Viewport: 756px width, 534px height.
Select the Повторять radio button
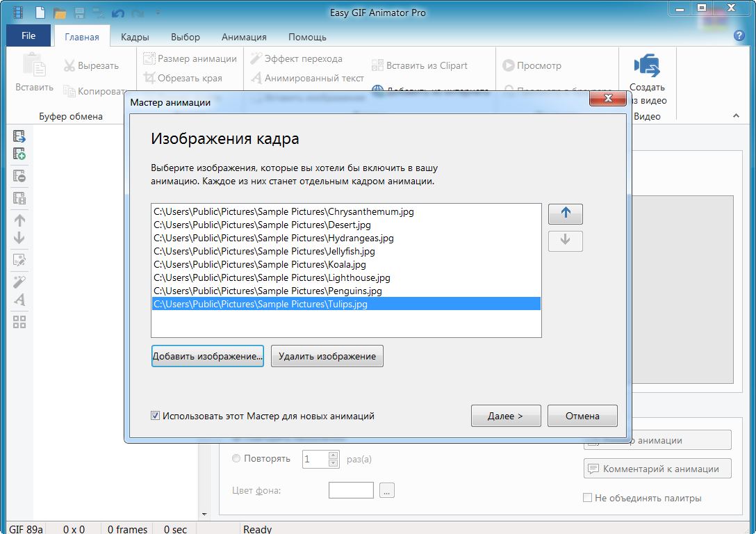pos(236,458)
